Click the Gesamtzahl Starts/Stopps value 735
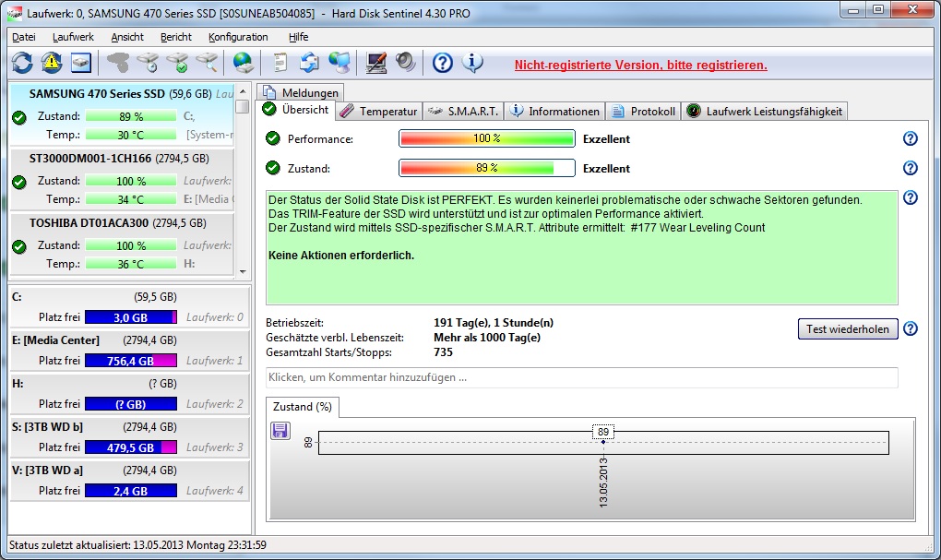Image resolution: width=941 pixels, height=560 pixels. click(443, 352)
